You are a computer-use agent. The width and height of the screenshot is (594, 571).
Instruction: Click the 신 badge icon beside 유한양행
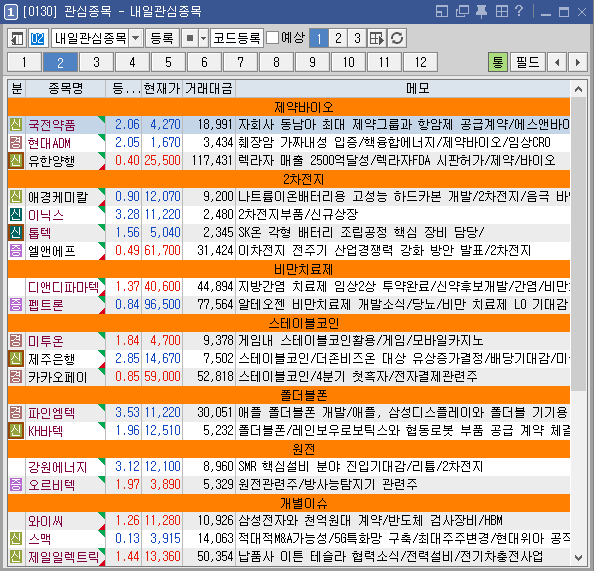16,160
